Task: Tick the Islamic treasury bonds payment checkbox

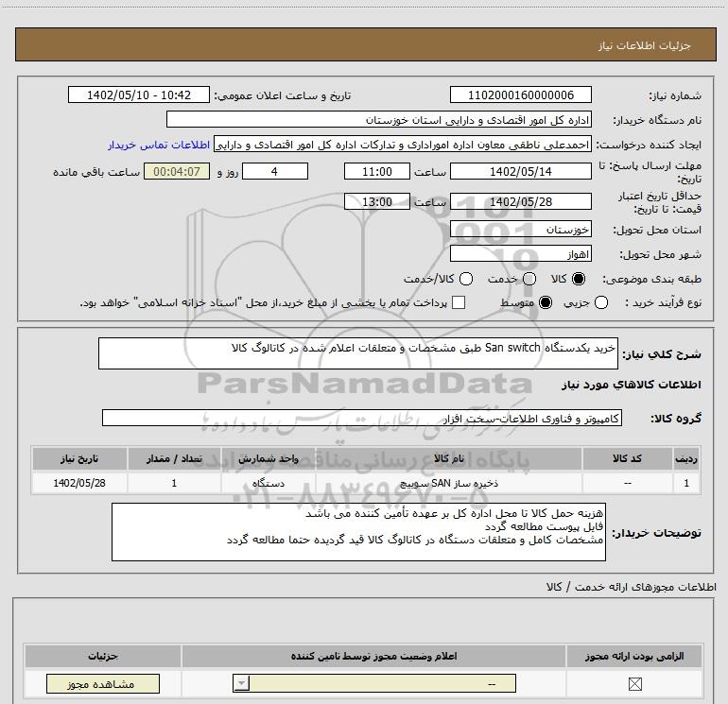Action: (x=459, y=302)
